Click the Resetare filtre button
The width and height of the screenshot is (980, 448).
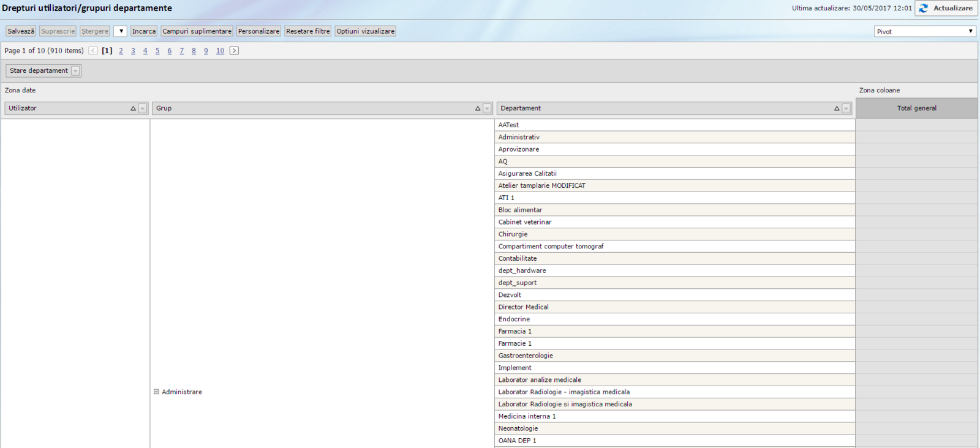point(307,31)
